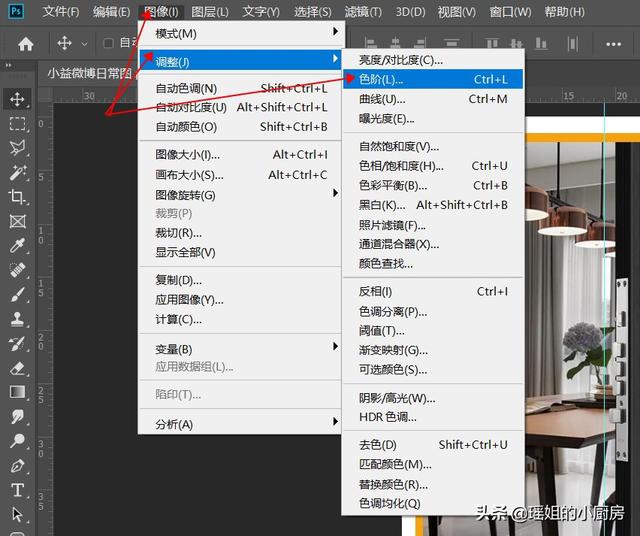Select the Eraser tool

pyautogui.click(x=17, y=368)
